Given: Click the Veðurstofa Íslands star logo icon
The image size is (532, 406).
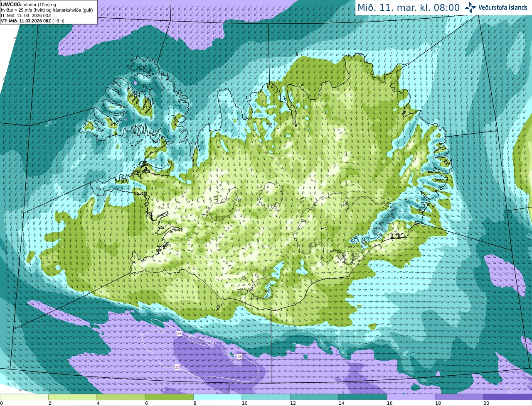Looking at the screenshot, I should point(470,7).
